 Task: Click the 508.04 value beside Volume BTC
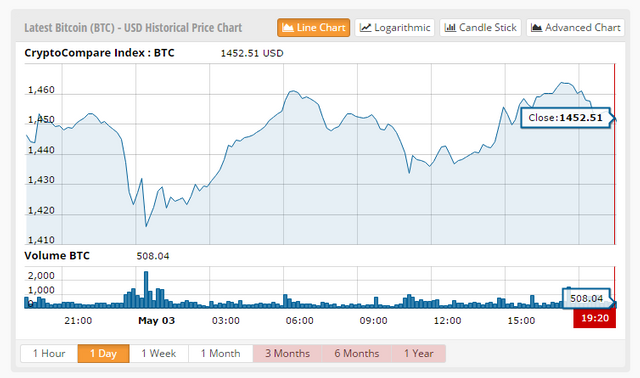pyautogui.click(x=153, y=256)
